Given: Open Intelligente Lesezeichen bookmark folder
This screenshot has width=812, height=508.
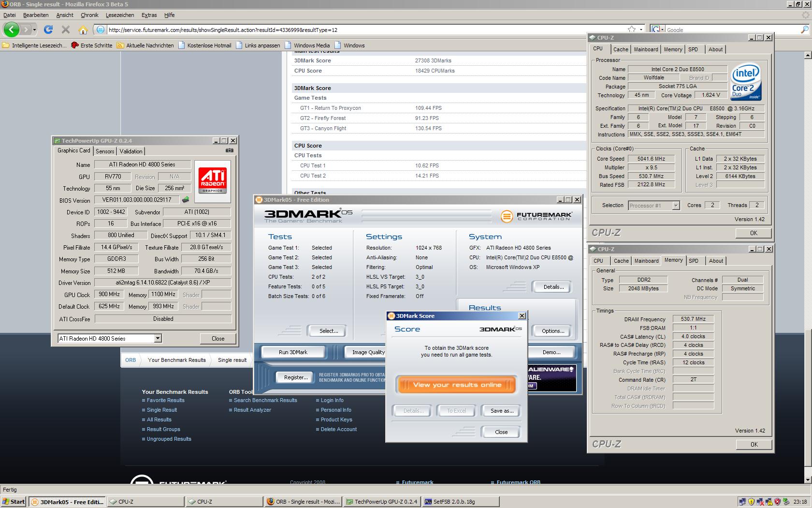Looking at the screenshot, I should (34, 45).
